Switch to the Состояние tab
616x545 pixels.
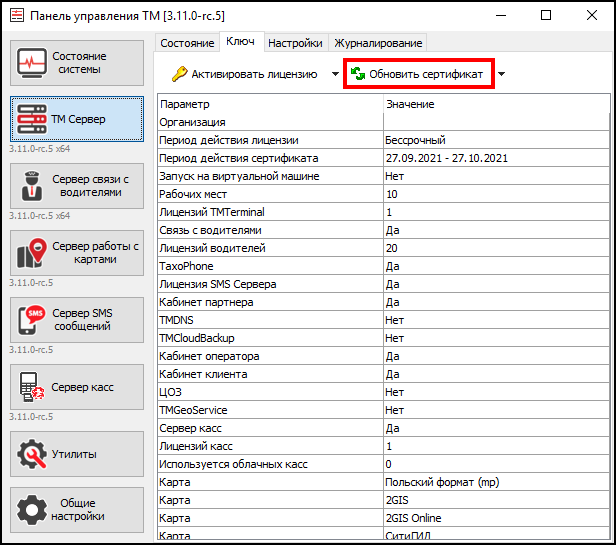point(187,43)
